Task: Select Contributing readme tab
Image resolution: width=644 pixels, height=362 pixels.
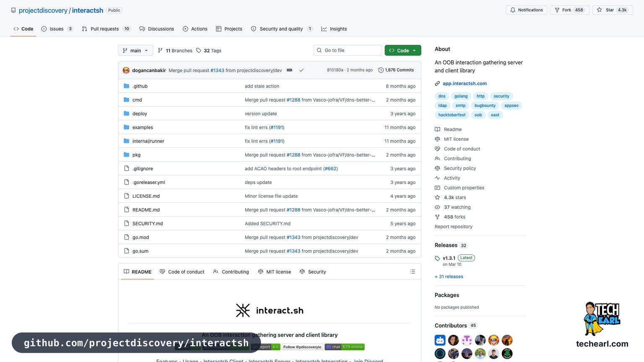Action: 231,271
